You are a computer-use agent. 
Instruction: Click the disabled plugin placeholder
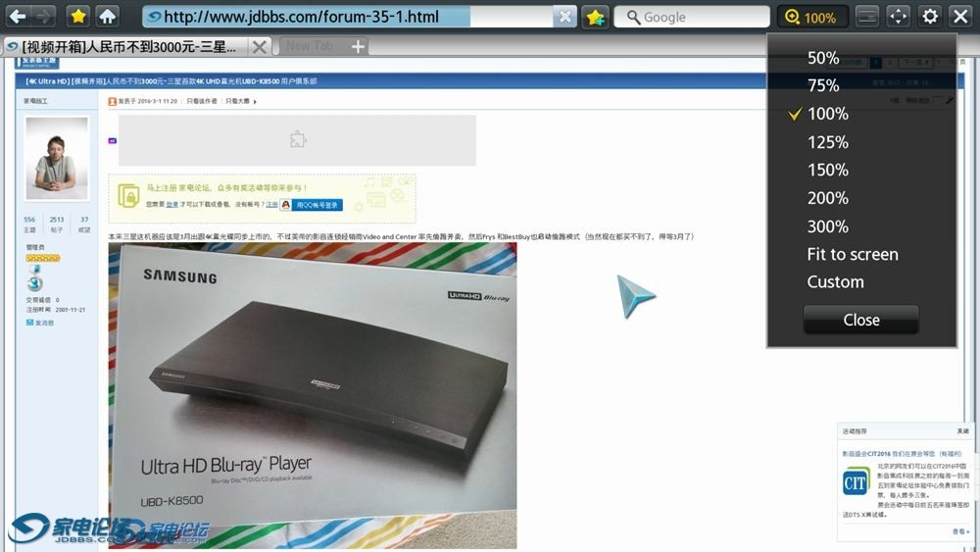(298, 140)
